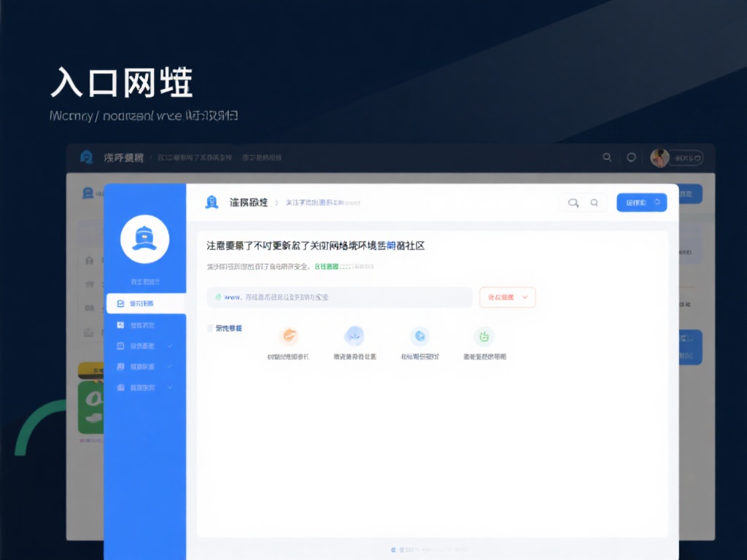
Task: Click the search icon in dark top bar
Action: [x=607, y=157]
